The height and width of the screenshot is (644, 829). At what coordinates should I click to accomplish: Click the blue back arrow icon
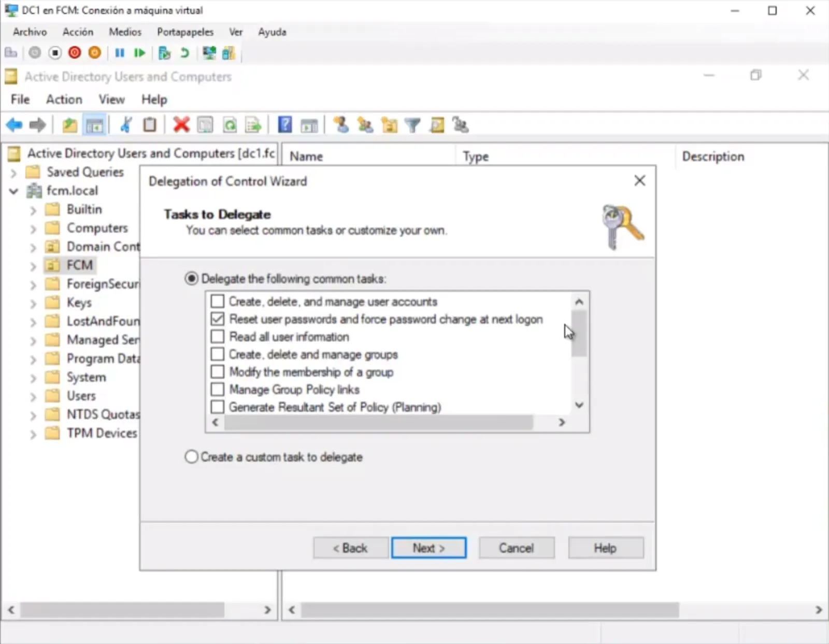[14, 125]
